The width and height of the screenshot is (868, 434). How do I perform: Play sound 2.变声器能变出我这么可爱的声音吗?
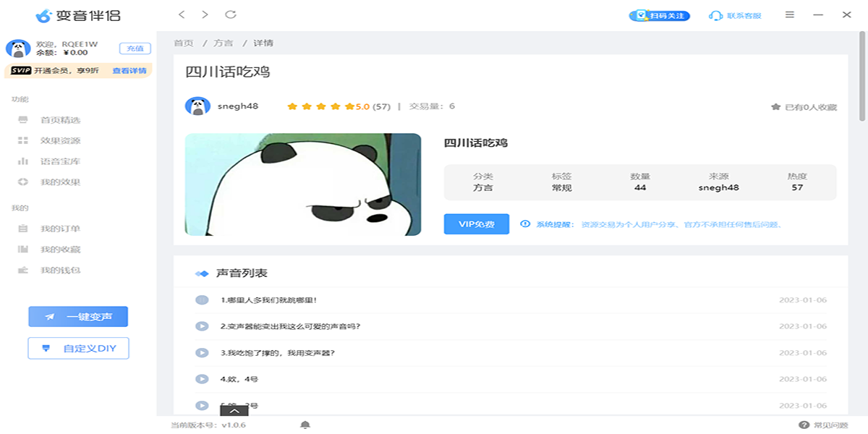(202, 326)
